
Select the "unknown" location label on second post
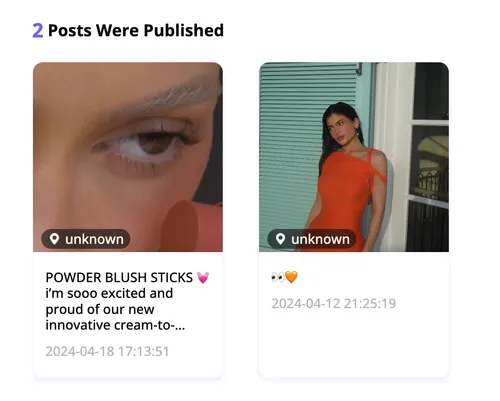click(320, 239)
